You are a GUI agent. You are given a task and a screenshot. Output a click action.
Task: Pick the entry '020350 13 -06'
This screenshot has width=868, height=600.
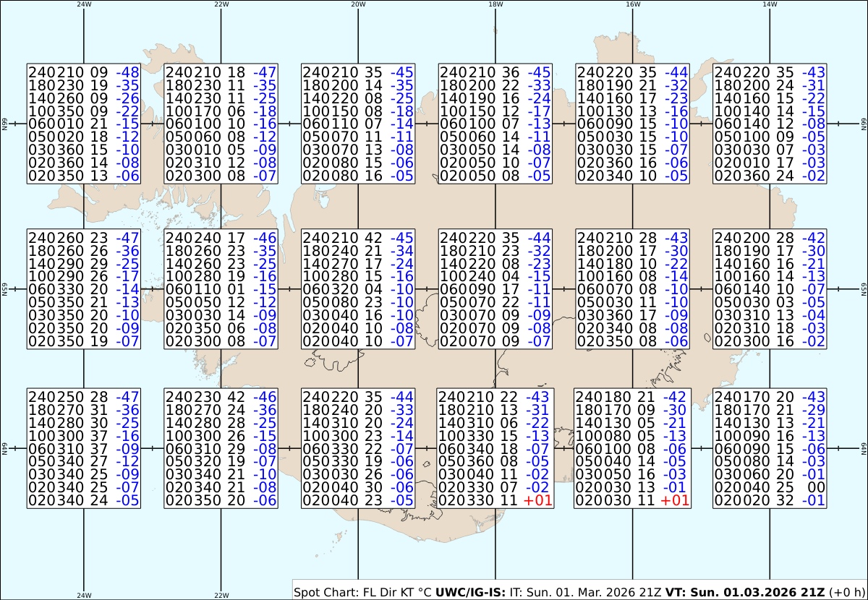[83, 176]
